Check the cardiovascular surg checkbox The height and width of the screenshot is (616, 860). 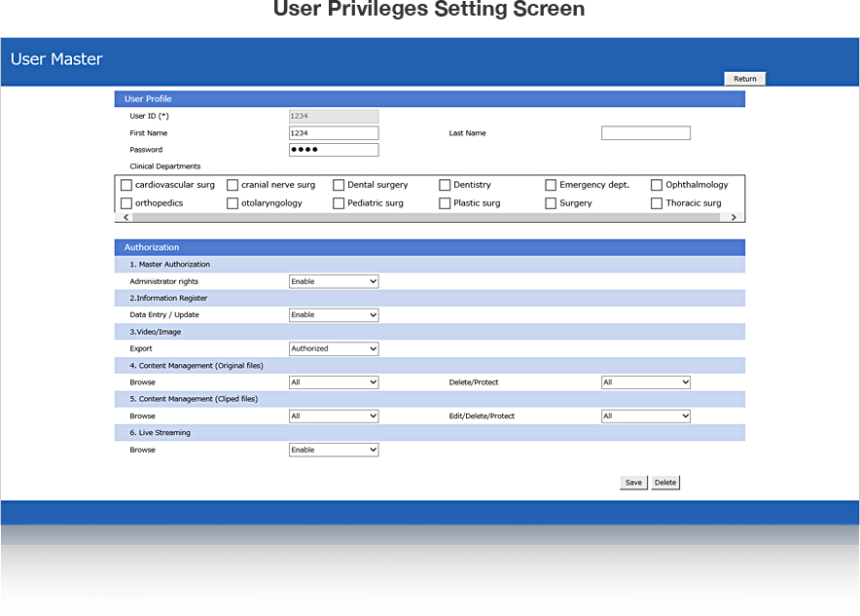click(x=126, y=185)
